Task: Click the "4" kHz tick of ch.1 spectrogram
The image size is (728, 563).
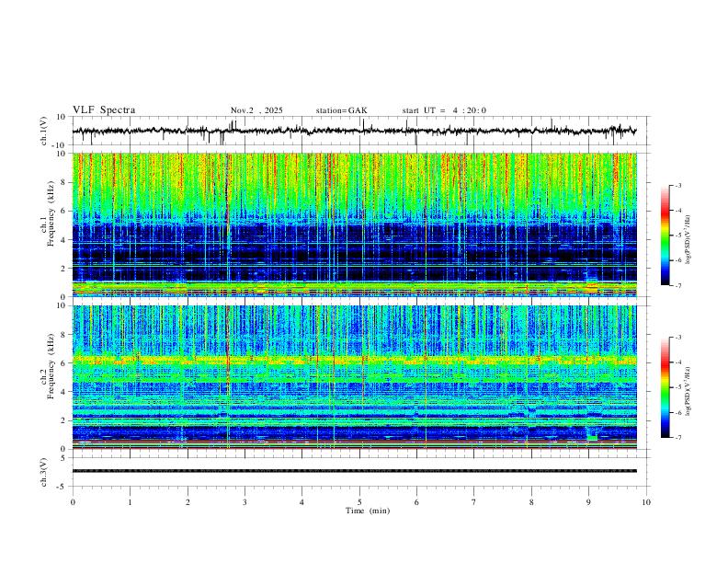Action: pyautogui.click(x=64, y=240)
